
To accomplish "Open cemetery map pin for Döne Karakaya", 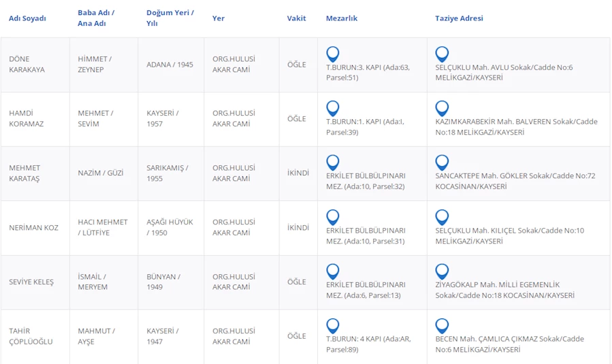I will point(333,54).
